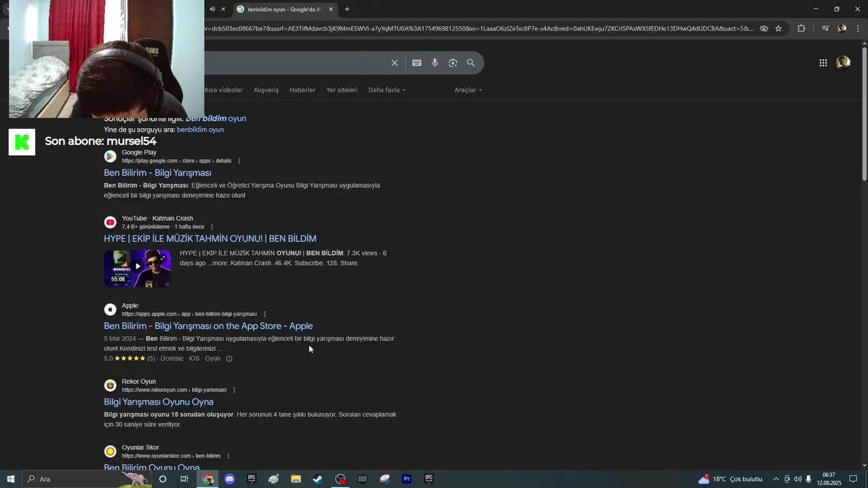Open the weather widget 18°C Çok bulutlu
The width and height of the screenshot is (868, 488).
pos(731,479)
